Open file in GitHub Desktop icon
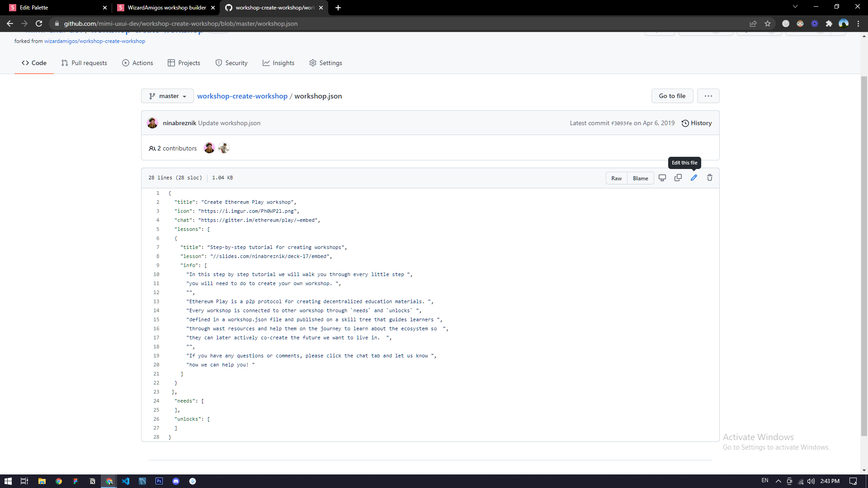 [662, 178]
